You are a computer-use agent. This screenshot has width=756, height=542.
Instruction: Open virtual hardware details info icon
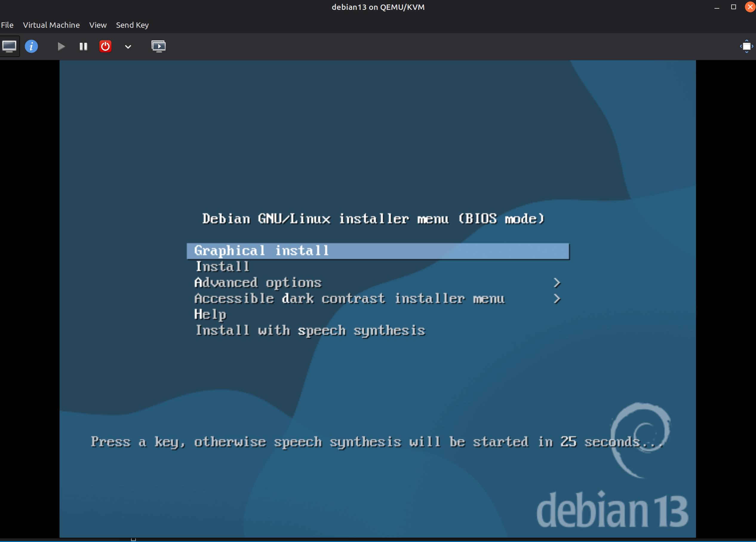click(x=31, y=46)
